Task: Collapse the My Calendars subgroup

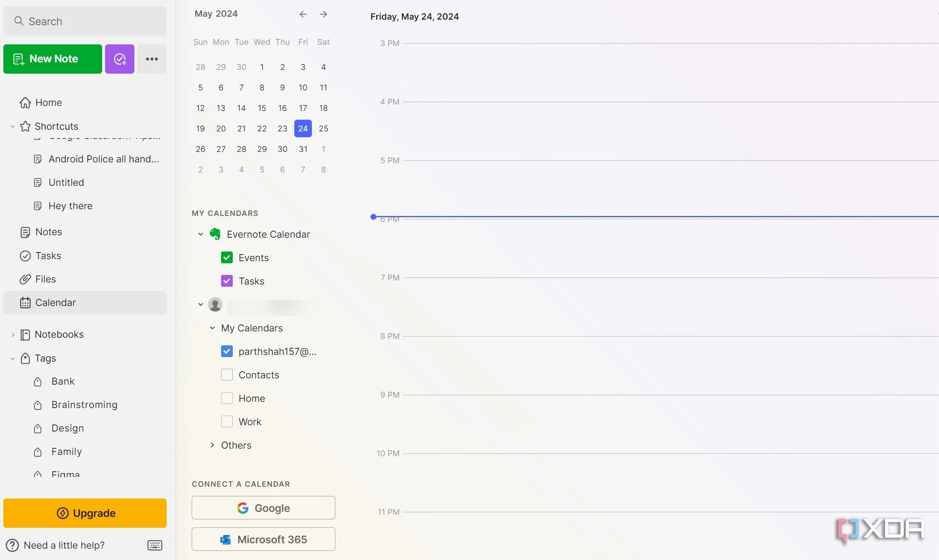Action: (212, 328)
